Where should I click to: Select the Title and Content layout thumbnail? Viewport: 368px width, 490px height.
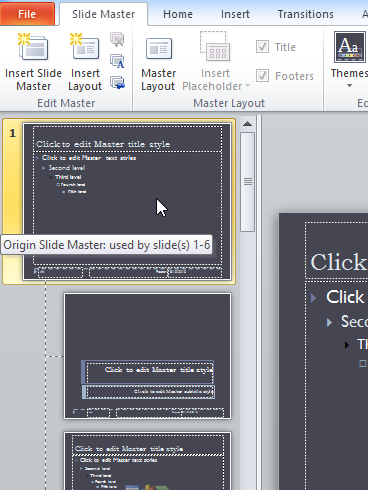click(x=147, y=461)
